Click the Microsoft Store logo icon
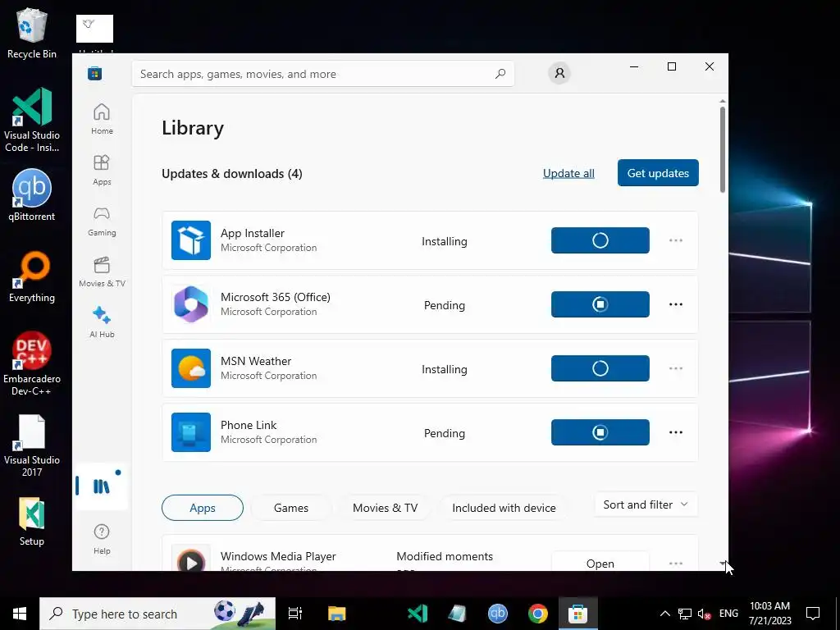Screen dimensions: 840x630 click(x=95, y=73)
